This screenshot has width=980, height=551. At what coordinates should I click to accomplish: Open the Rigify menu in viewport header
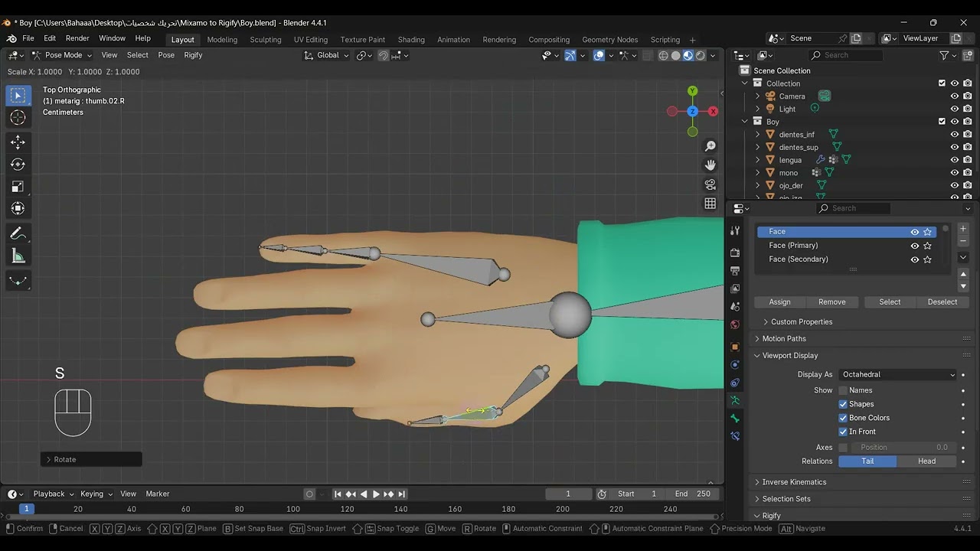[x=193, y=55]
